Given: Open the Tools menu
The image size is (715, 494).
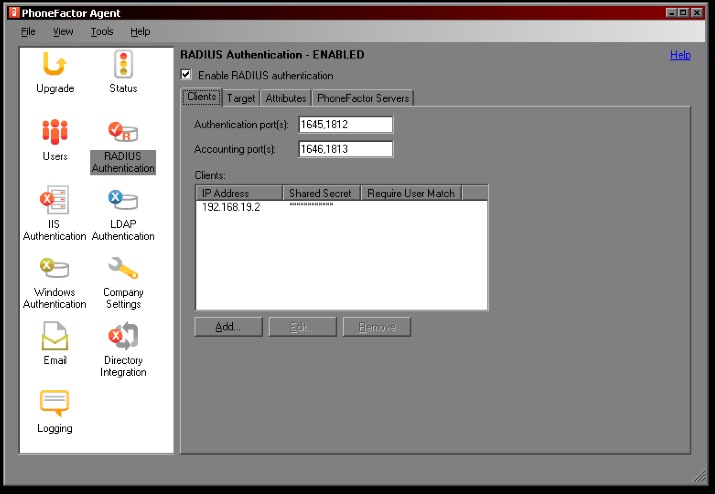Looking at the screenshot, I should click(101, 31).
